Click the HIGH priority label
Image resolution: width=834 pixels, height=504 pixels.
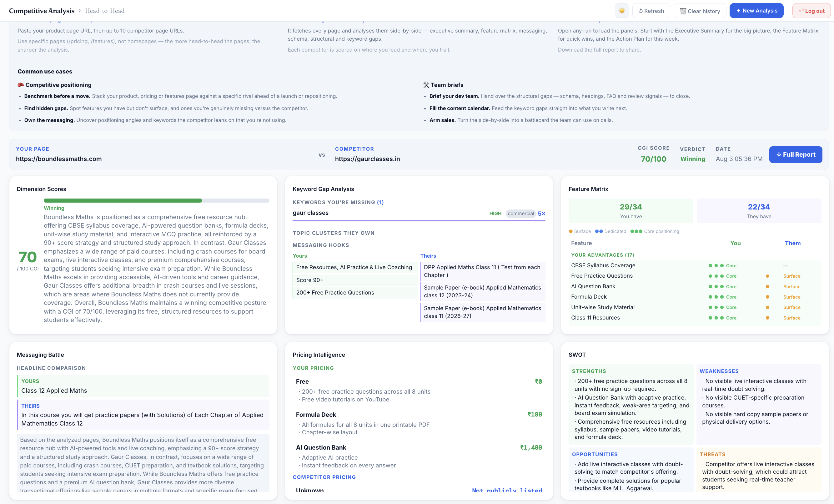[495, 213]
